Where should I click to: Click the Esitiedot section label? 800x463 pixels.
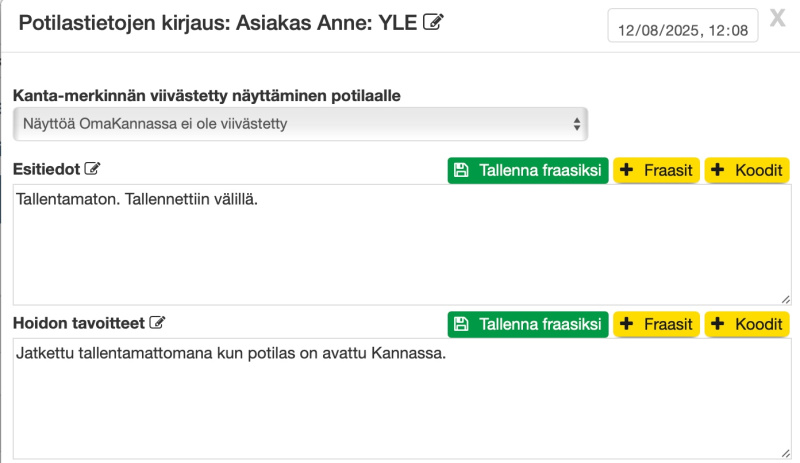point(46,168)
